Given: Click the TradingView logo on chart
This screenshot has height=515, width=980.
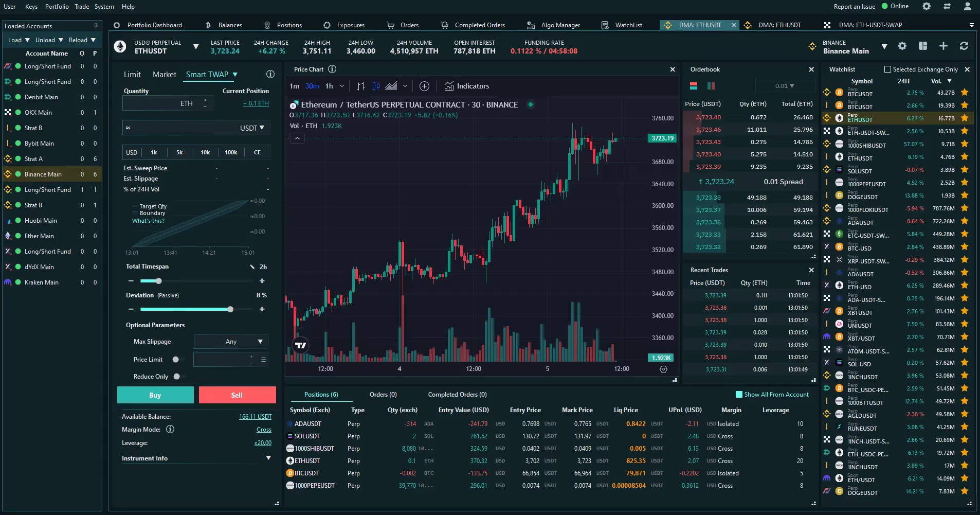Looking at the screenshot, I should pos(301,345).
